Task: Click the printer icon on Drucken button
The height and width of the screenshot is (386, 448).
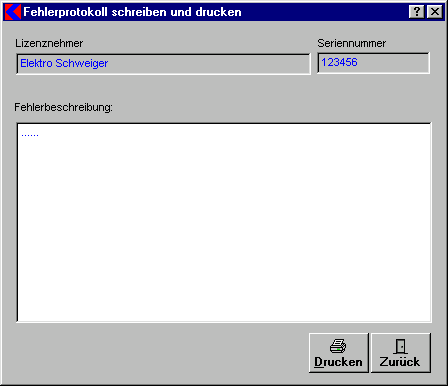Action: point(338,346)
